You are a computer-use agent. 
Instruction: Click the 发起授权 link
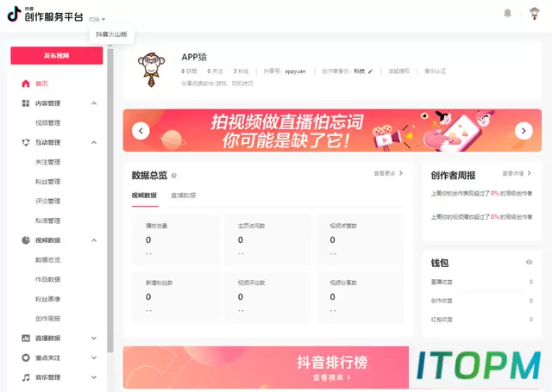click(398, 72)
